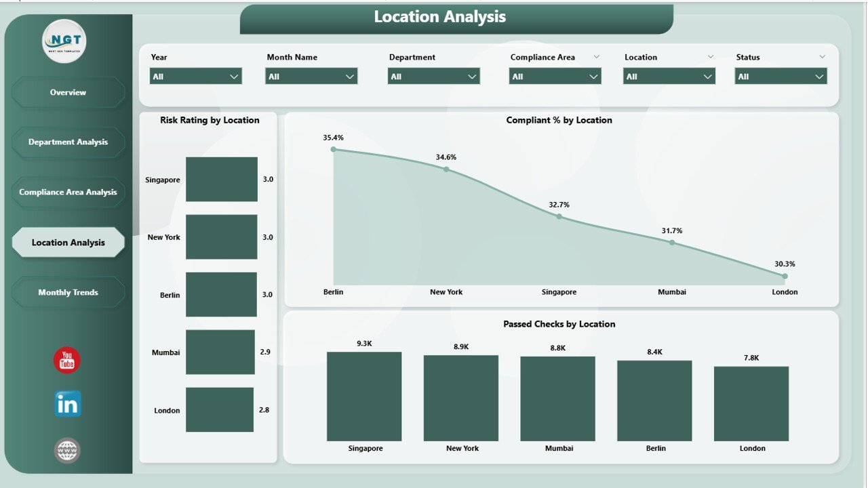Click chevron icon beside Status filter label
This screenshot has width=868, height=488.
[x=823, y=57]
